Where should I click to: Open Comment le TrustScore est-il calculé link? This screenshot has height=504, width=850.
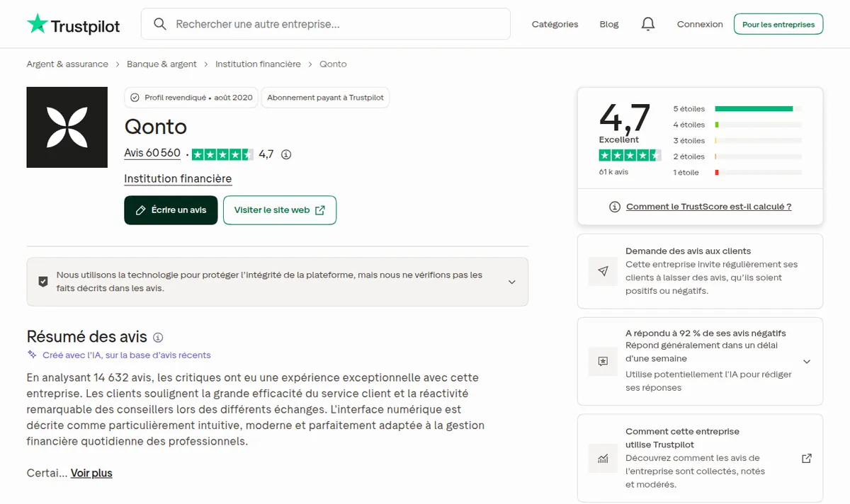click(x=708, y=207)
